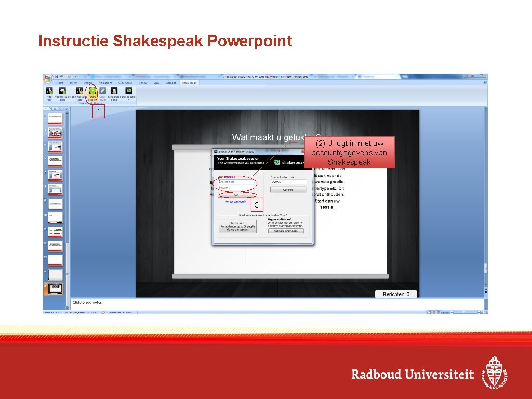Click the Email address field
This screenshot has width=532, height=399.
point(236,182)
